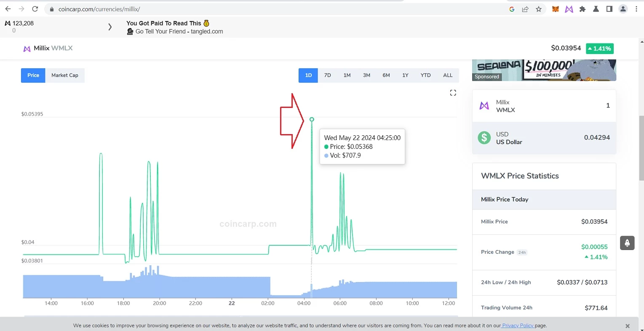Click the USD amount converter field

coord(544,138)
